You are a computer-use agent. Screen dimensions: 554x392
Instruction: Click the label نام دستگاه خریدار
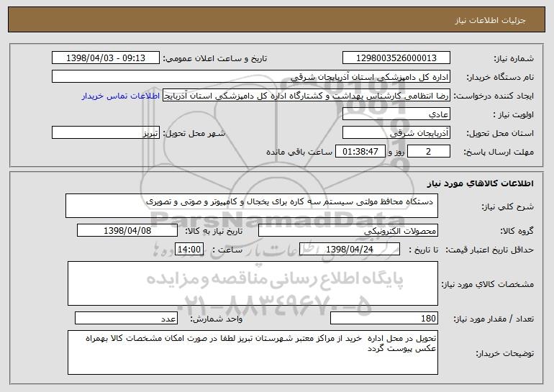tap(500, 78)
